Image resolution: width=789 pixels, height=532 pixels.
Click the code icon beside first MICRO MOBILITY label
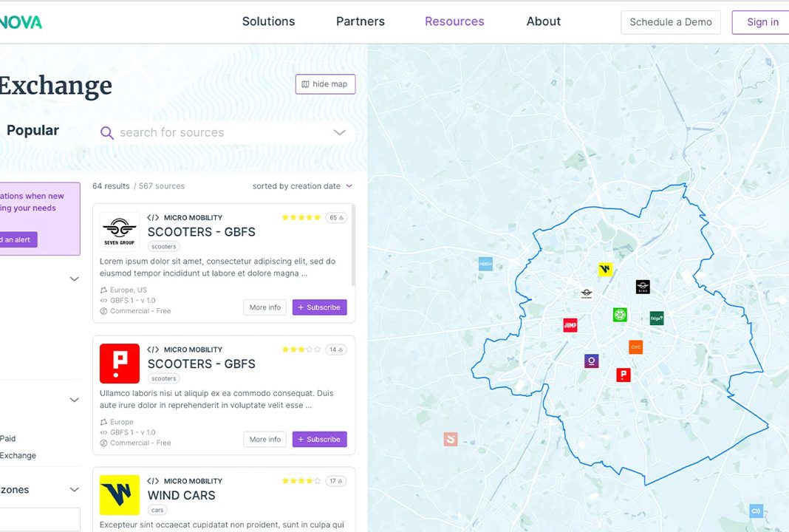[x=153, y=217]
